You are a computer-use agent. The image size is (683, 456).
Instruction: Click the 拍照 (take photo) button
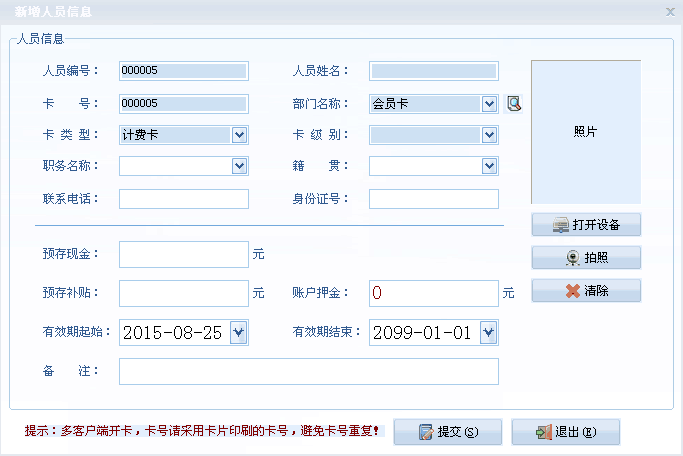[x=585, y=258]
